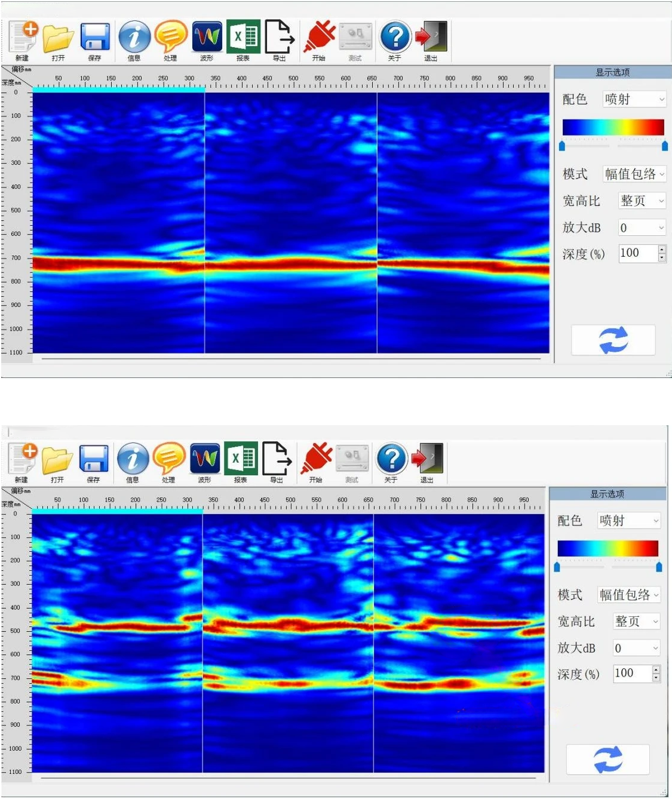Click refresh arrows button in bottom window

607,760
